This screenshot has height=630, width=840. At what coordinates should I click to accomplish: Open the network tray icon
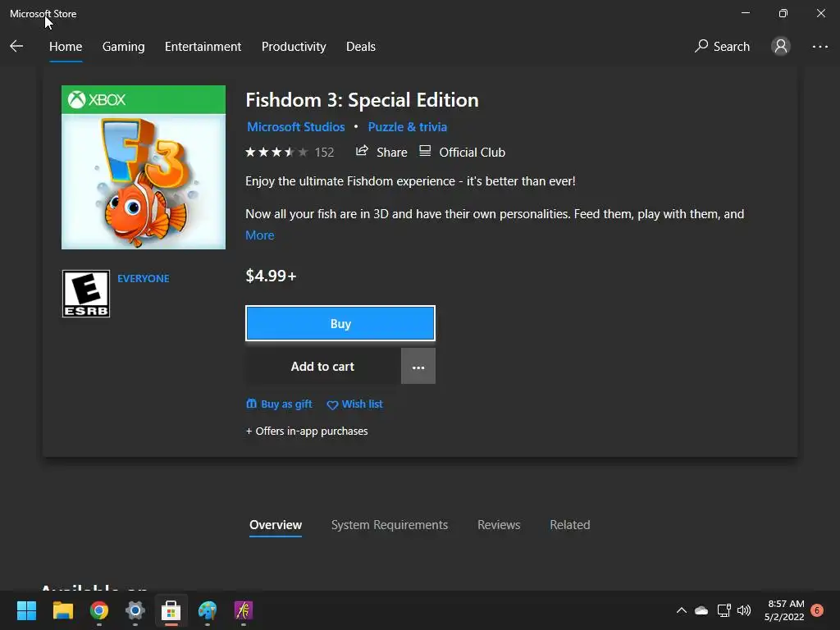click(724, 610)
